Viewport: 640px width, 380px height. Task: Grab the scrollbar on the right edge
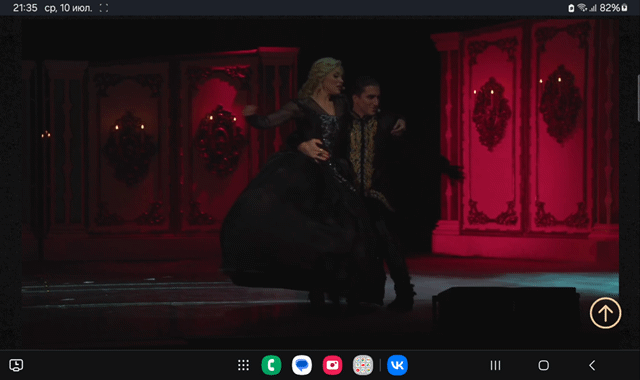638,98
